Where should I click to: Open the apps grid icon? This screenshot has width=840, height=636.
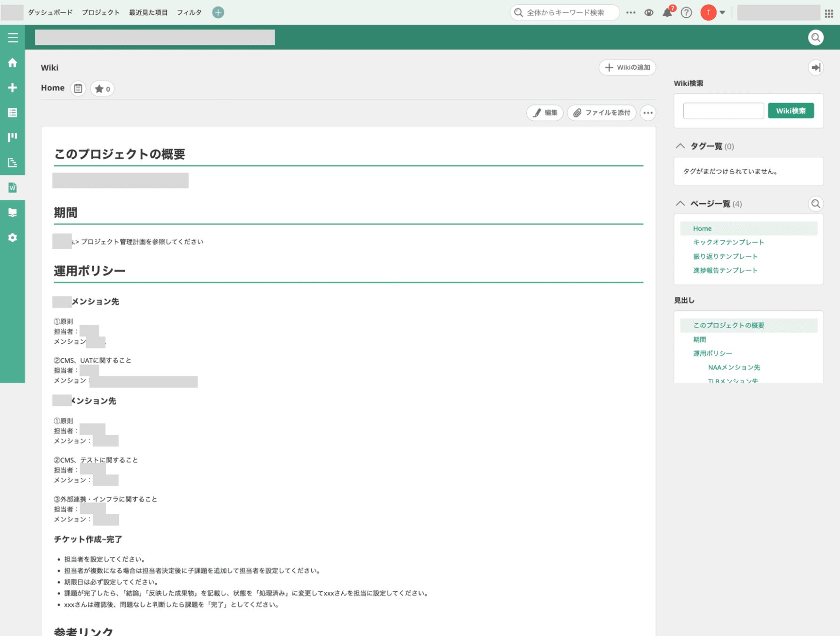click(829, 14)
